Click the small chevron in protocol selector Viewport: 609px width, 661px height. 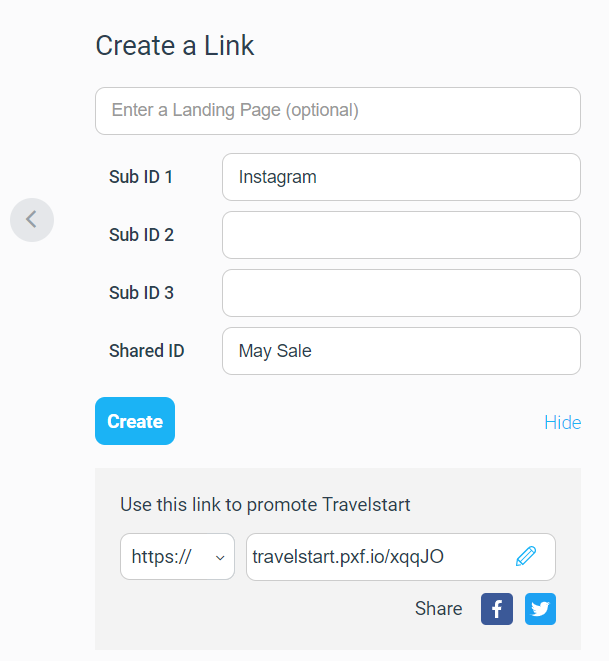(220, 558)
